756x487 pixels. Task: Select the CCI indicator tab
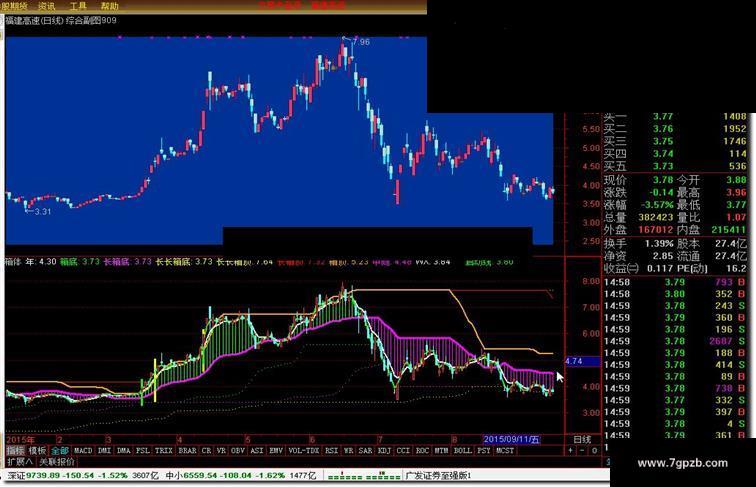pos(403,451)
